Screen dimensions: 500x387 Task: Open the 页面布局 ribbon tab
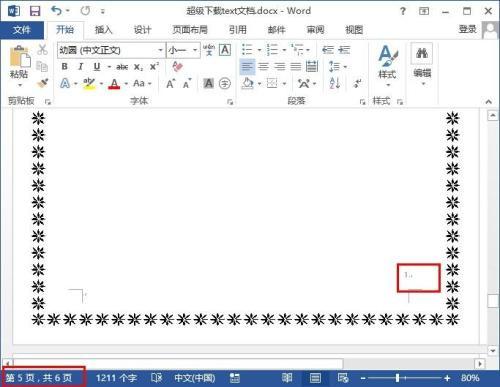click(190, 30)
